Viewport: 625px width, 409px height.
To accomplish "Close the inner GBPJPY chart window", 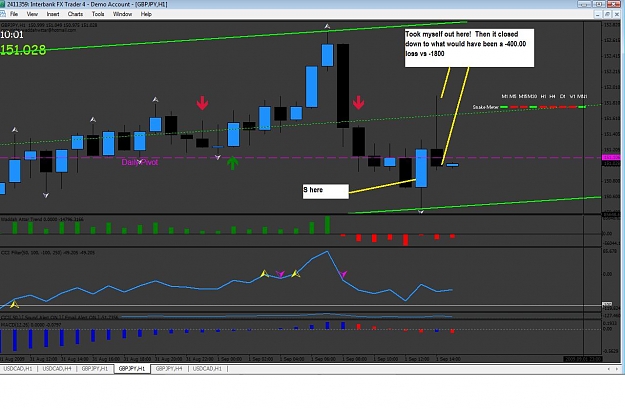I will (617, 14).
